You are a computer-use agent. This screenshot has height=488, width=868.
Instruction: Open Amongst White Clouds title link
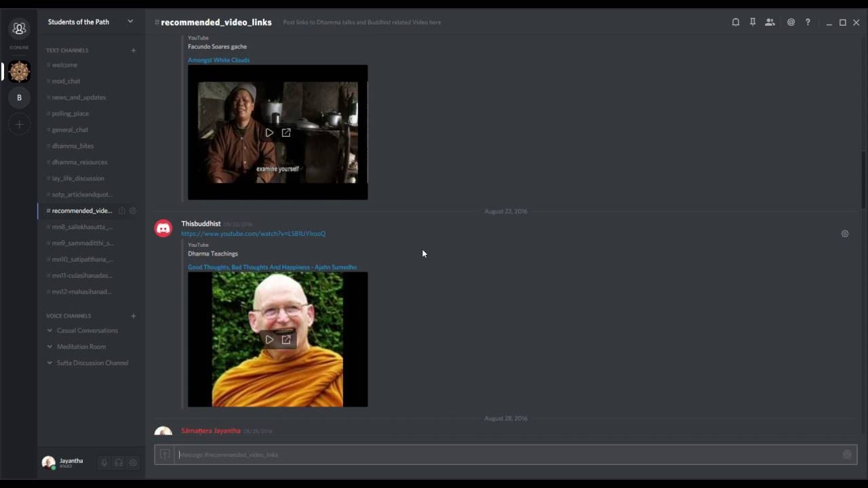point(218,60)
